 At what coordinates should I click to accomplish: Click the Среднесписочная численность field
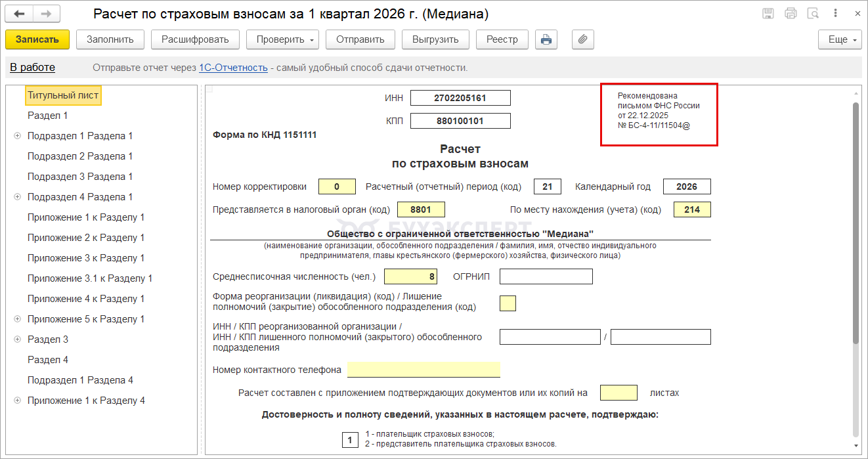tap(410, 276)
